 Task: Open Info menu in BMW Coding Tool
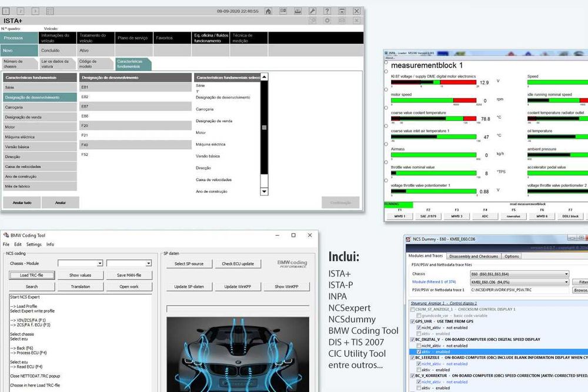pyautogui.click(x=50, y=244)
